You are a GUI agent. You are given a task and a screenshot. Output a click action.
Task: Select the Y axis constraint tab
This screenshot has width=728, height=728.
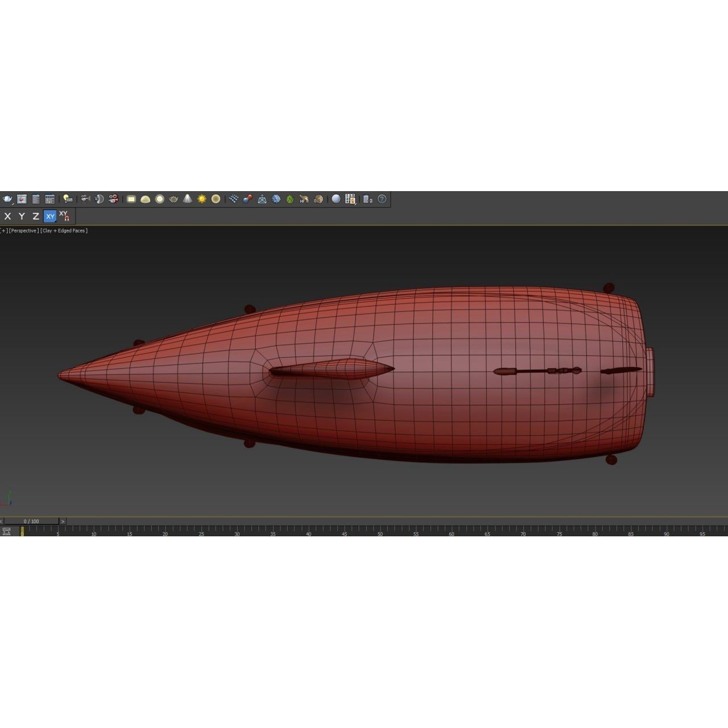tap(21, 216)
